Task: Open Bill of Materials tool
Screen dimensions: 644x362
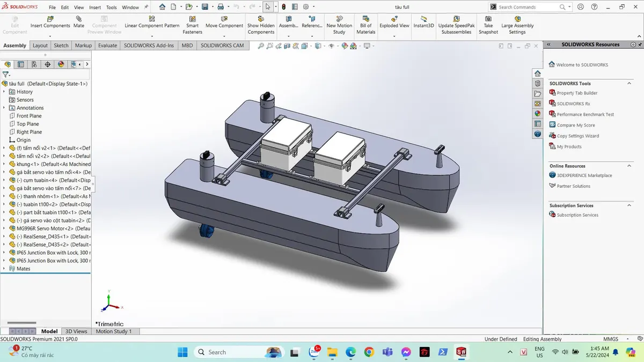Action: 366,25
